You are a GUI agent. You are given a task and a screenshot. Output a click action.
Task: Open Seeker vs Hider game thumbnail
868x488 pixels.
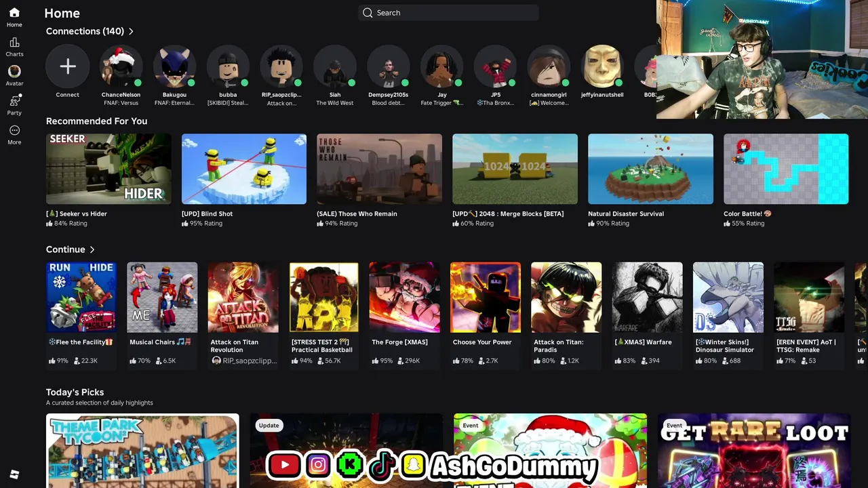[x=108, y=169]
